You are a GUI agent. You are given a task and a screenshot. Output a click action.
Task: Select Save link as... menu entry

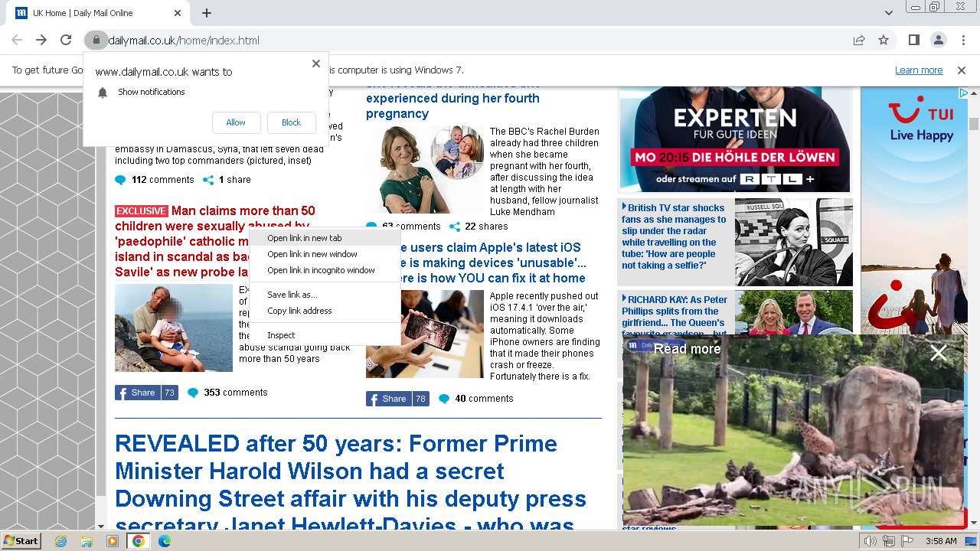(x=325, y=295)
